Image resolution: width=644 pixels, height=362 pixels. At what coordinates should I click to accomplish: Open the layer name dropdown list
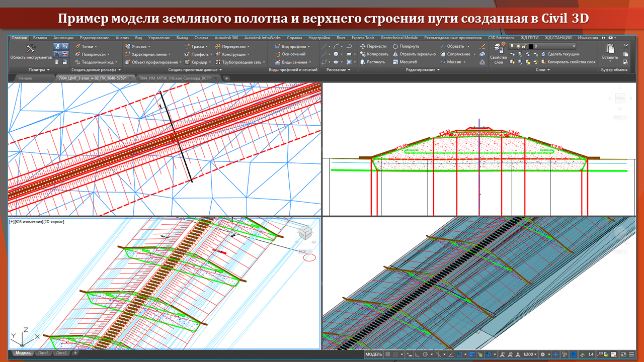coord(574,46)
